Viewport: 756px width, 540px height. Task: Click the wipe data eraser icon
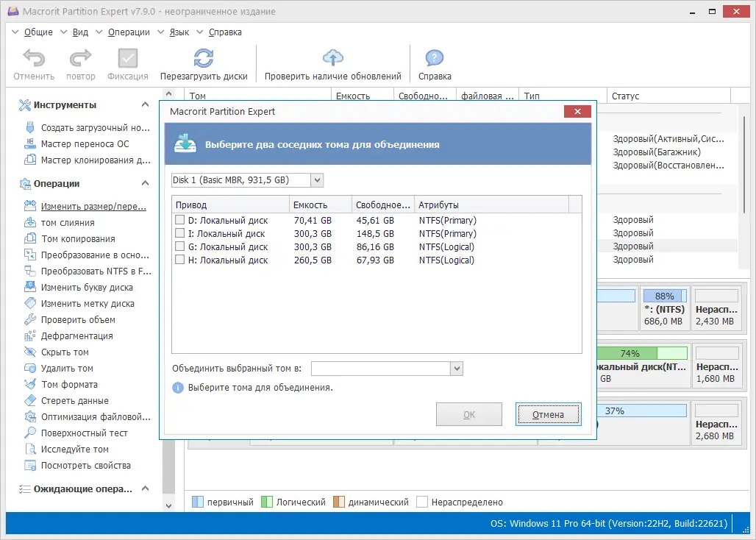[30, 400]
